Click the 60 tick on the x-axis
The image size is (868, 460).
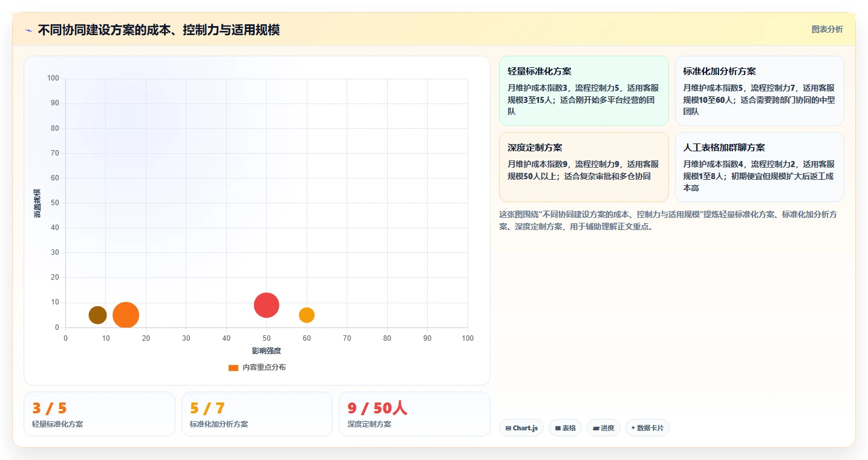(307, 338)
